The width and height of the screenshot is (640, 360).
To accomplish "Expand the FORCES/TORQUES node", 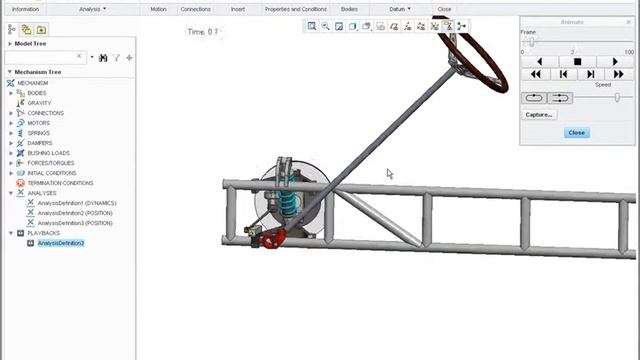I will pyautogui.click(x=11, y=163).
